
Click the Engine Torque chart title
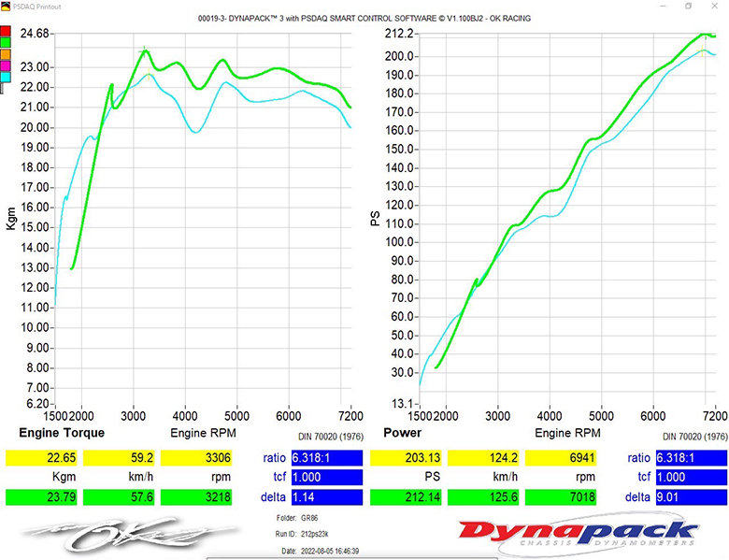[62, 433]
